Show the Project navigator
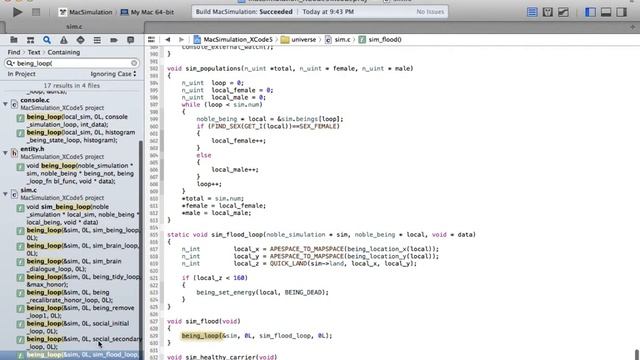640x360 pixels. pyautogui.click(x=13, y=40)
